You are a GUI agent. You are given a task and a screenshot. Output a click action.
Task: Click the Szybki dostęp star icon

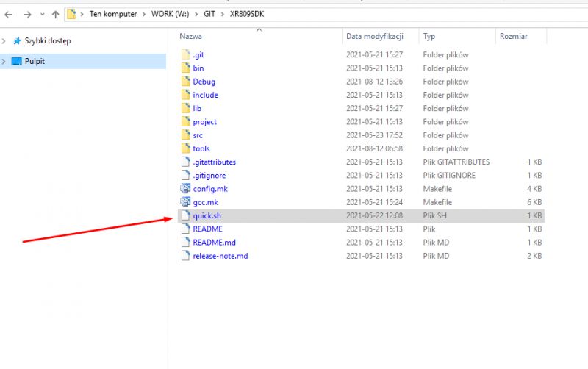(17, 41)
